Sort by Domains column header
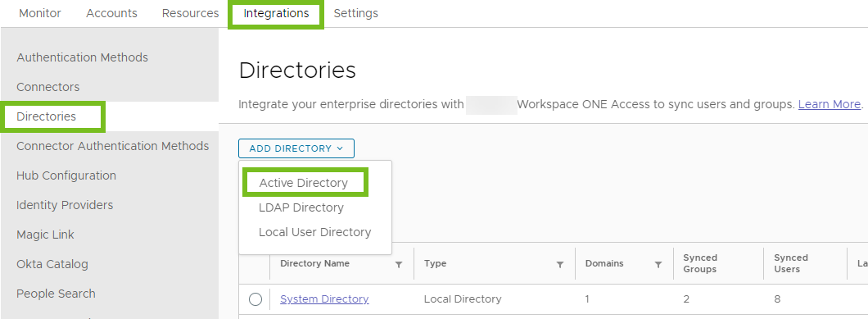The width and height of the screenshot is (868, 319). 604,263
